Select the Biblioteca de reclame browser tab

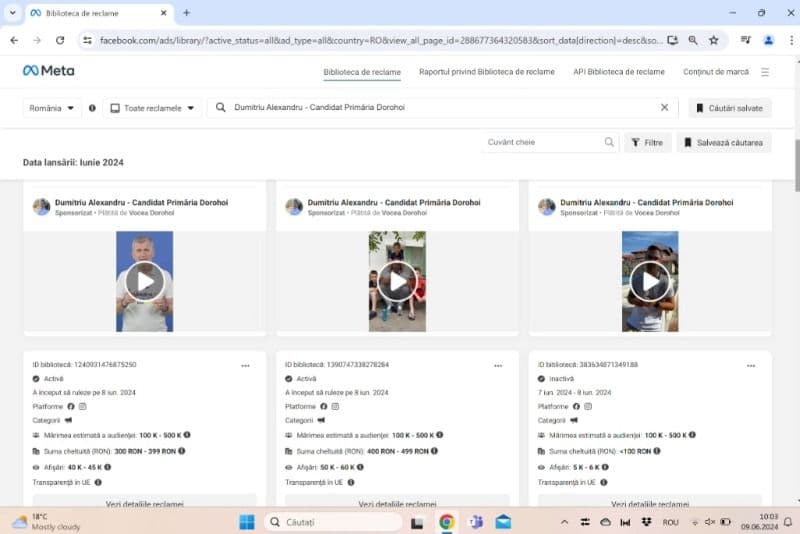coord(98,13)
